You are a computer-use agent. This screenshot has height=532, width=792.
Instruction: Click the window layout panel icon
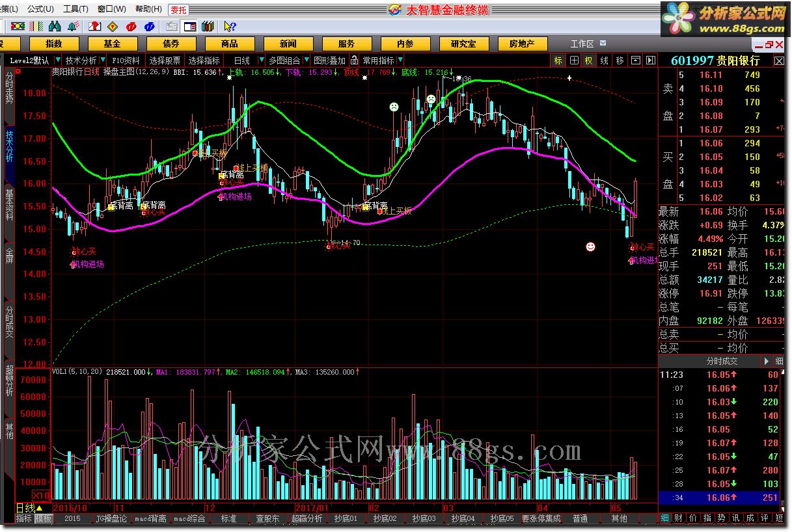coord(189,26)
